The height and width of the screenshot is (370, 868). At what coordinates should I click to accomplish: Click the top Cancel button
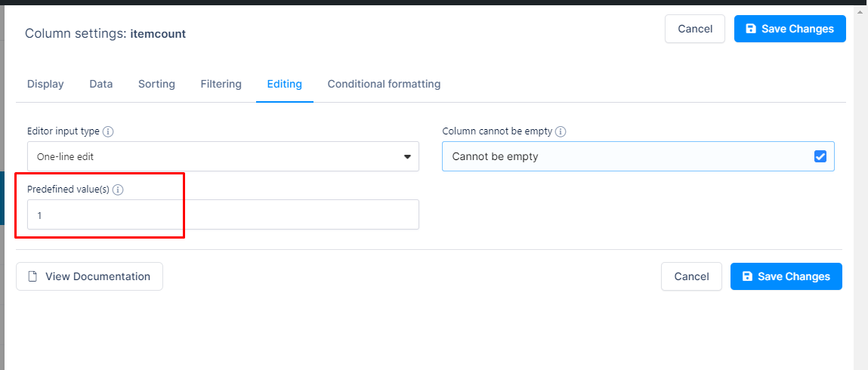tap(695, 29)
